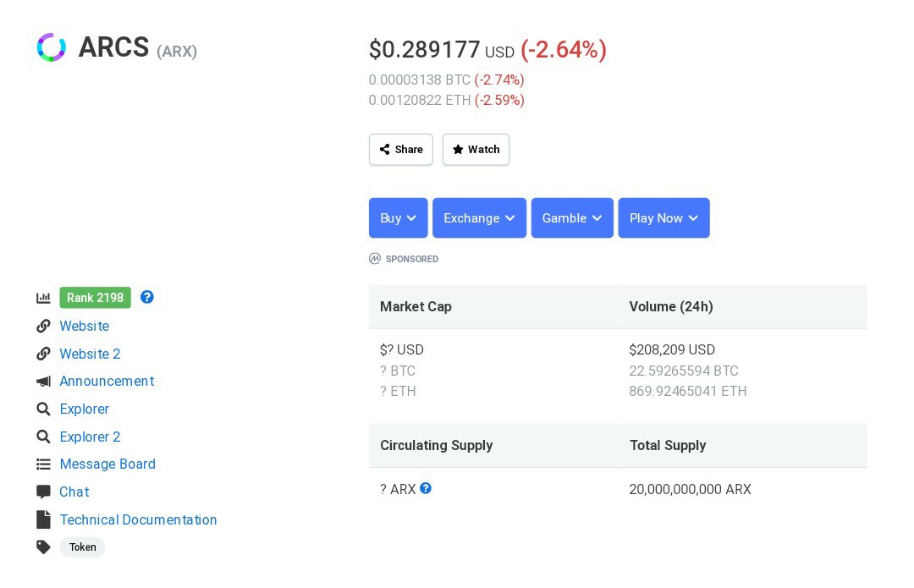Click the Explorer magnifier icon

43,409
